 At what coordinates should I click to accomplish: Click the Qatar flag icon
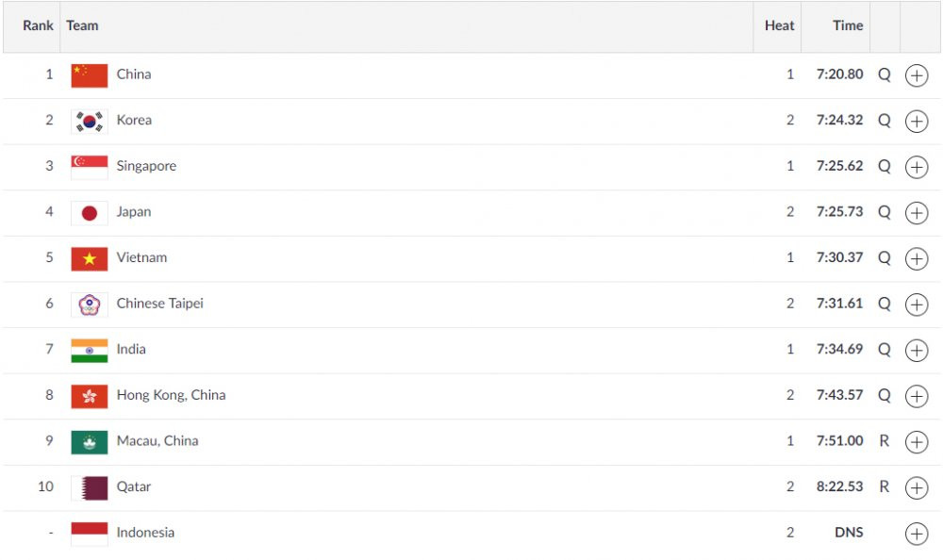tap(89, 487)
